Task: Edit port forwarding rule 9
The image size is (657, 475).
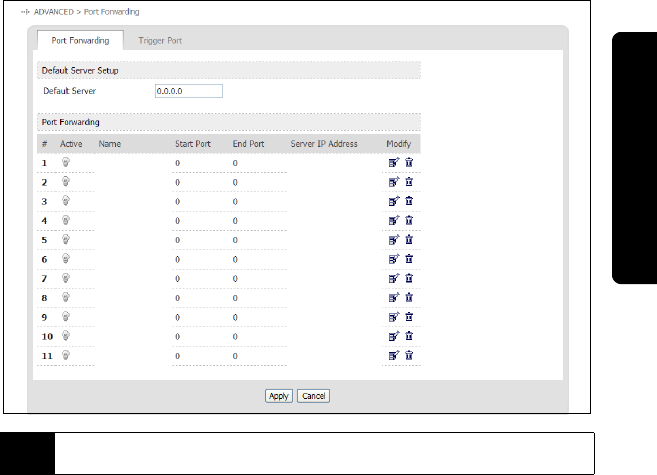Action: 393,316
